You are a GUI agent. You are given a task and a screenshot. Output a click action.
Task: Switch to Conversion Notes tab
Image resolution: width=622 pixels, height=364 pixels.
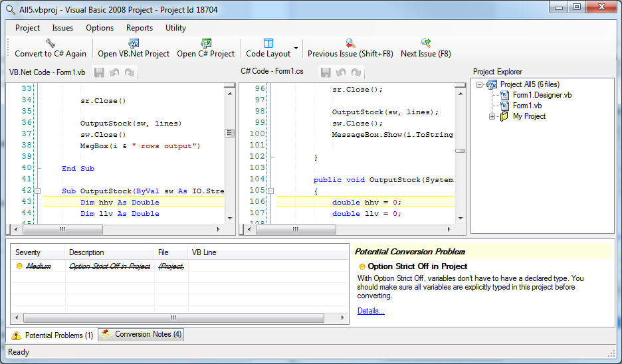[142, 335]
